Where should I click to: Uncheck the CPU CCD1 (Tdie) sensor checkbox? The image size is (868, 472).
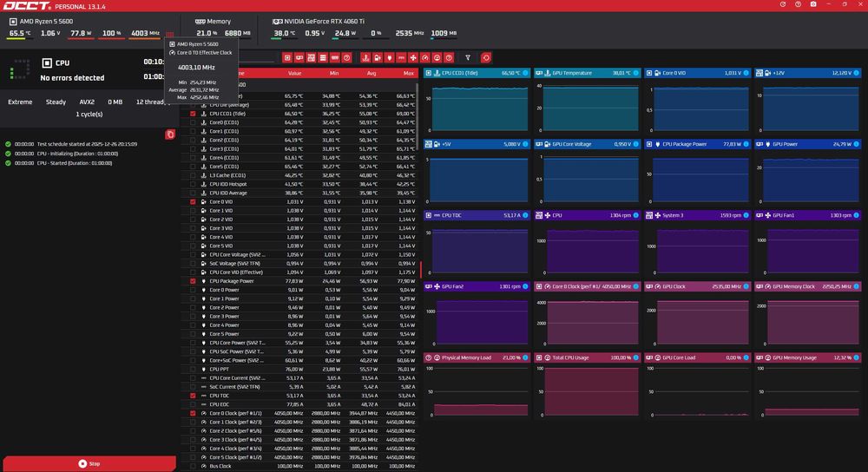point(193,114)
